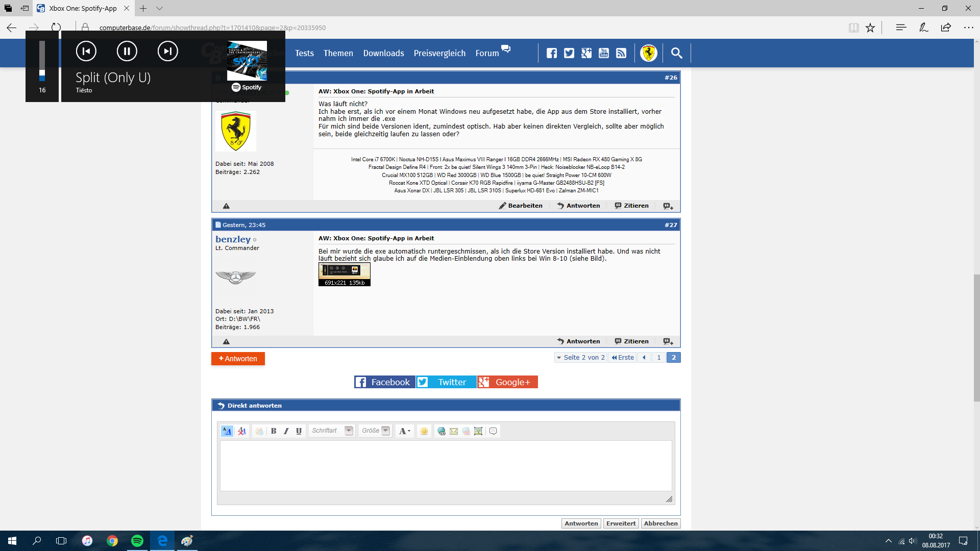
Task: Toggle underline formatting in reply editor
Action: click(x=299, y=431)
